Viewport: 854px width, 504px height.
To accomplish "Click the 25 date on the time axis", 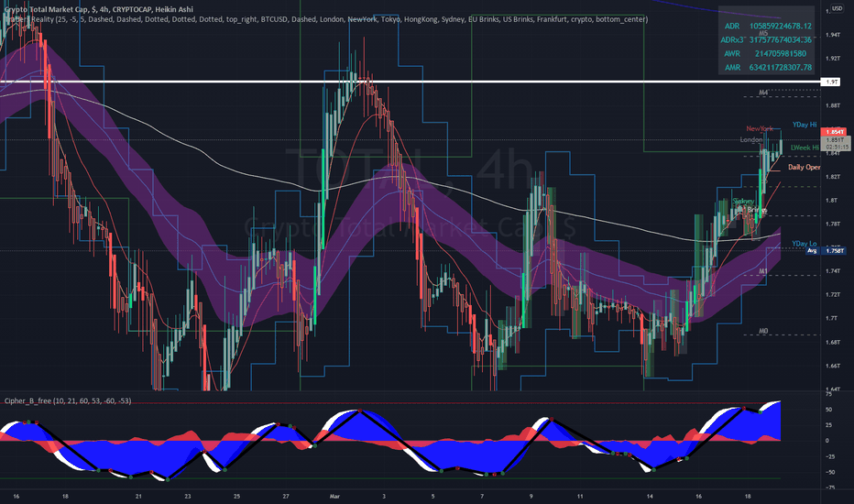I will [x=236, y=497].
